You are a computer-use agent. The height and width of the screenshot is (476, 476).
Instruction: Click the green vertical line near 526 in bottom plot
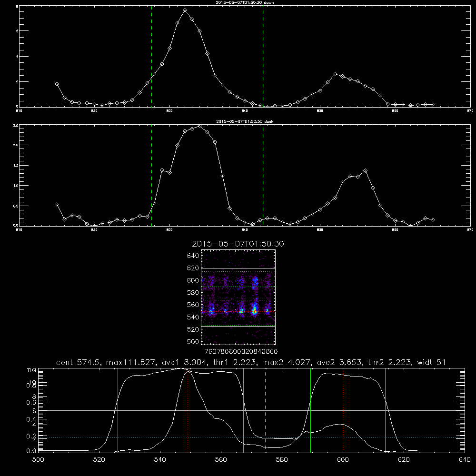click(x=118, y=410)
